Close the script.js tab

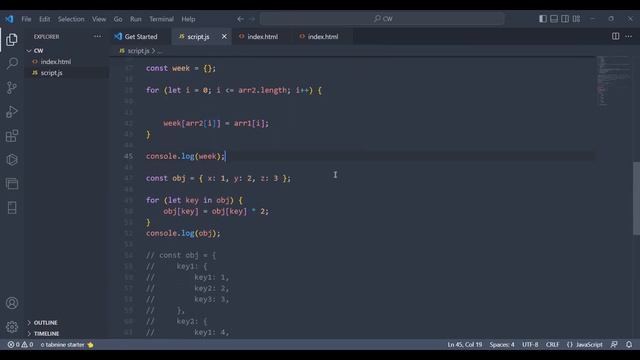point(224,36)
